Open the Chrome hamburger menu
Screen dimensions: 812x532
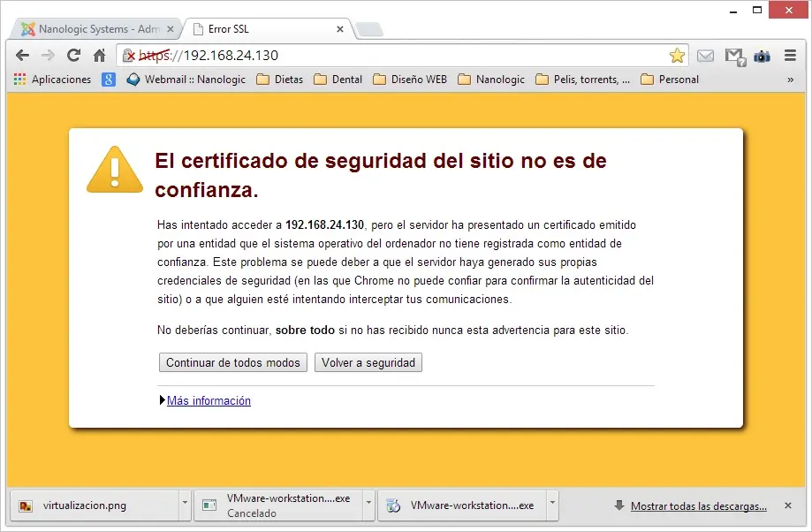pyautogui.click(x=790, y=56)
